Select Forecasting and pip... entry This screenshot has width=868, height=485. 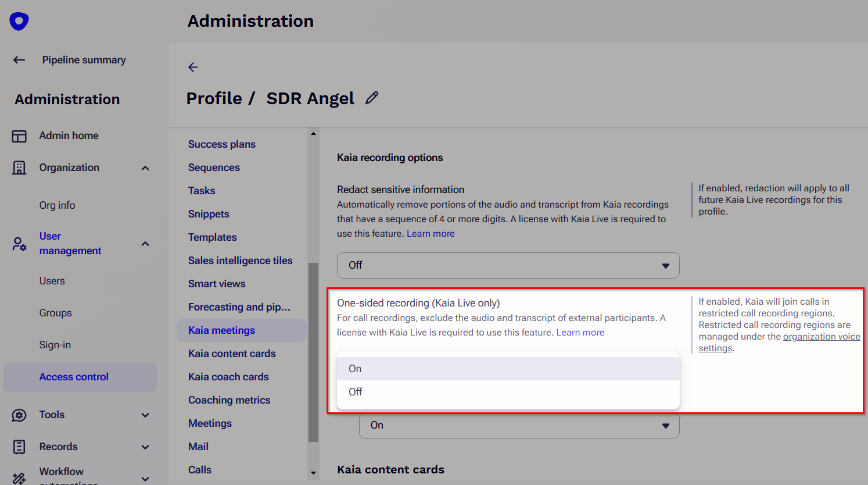[x=239, y=307]
